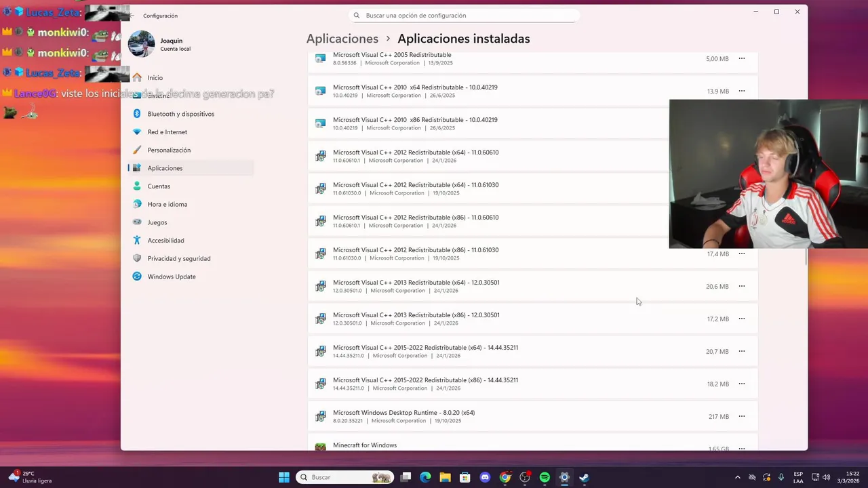Open options for Windows Desktop Runtime 8.0.20
868x488 pixels.
pos(741,416)
